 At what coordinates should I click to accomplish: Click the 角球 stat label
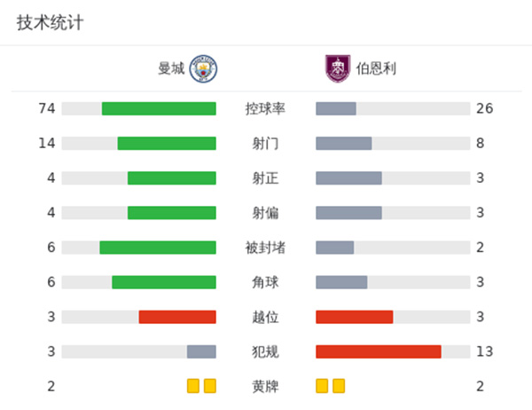point(266,282)
